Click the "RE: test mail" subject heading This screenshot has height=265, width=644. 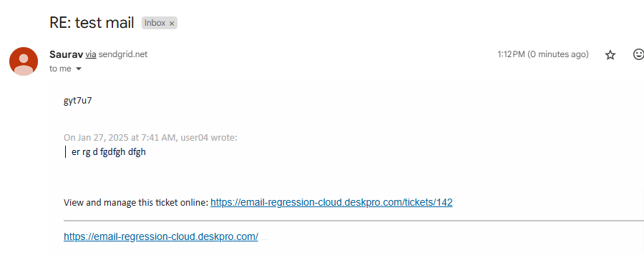(92, 23)
